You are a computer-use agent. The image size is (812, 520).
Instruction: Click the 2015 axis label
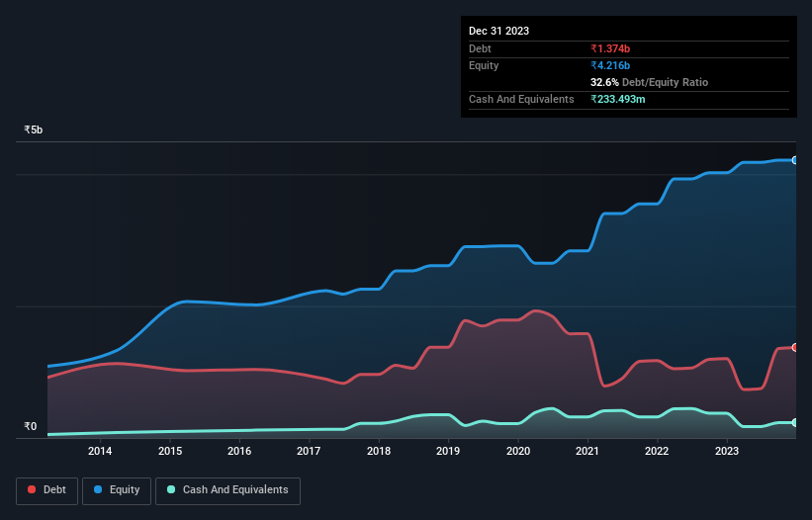coord(170,451)
